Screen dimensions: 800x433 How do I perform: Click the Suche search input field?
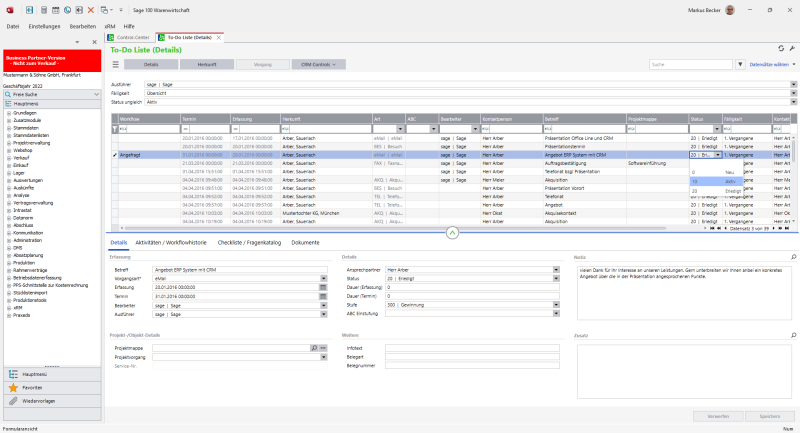(691, 64)
